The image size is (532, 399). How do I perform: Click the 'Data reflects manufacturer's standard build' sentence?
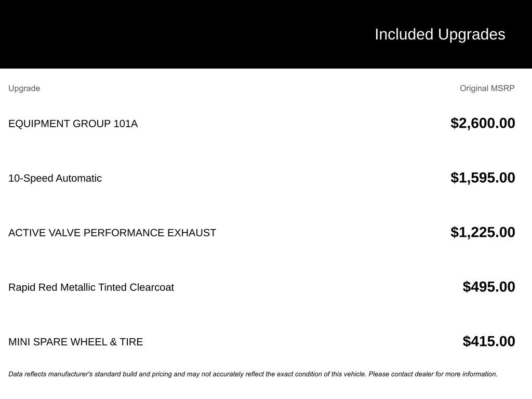click(187, 374)
